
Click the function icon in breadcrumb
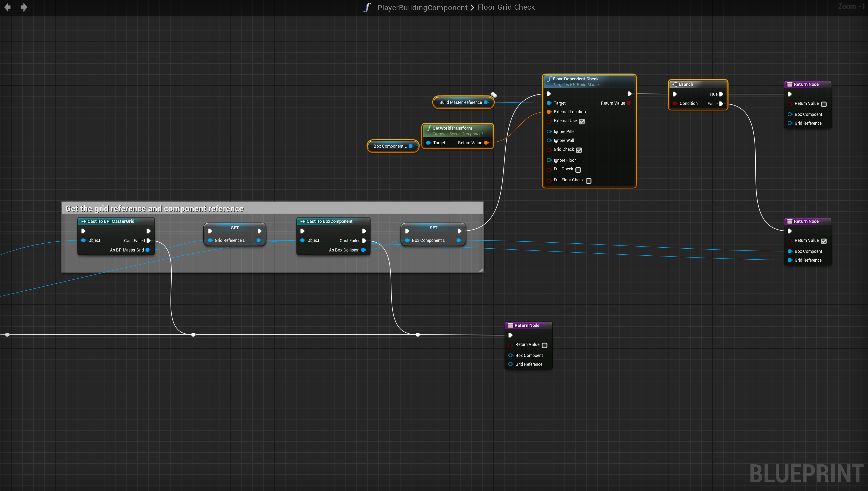tap(367, 7)
